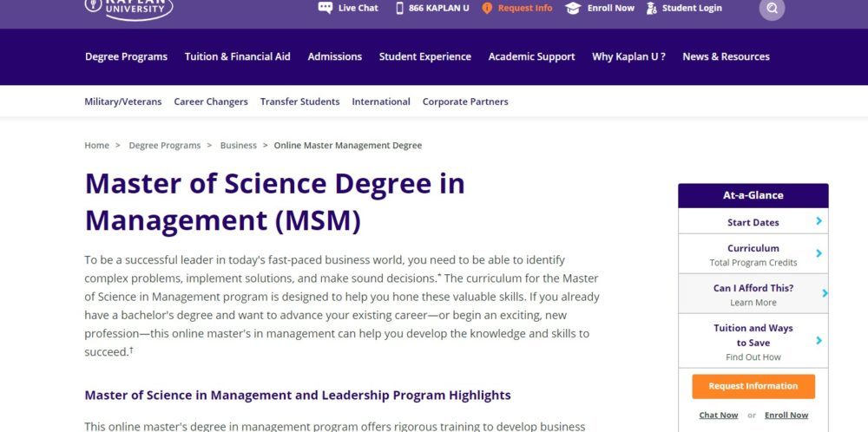Viewport: 868px width, 432px height.
Task: Open Tuition & Financial Aid menu
Action: tap(237, 56)
